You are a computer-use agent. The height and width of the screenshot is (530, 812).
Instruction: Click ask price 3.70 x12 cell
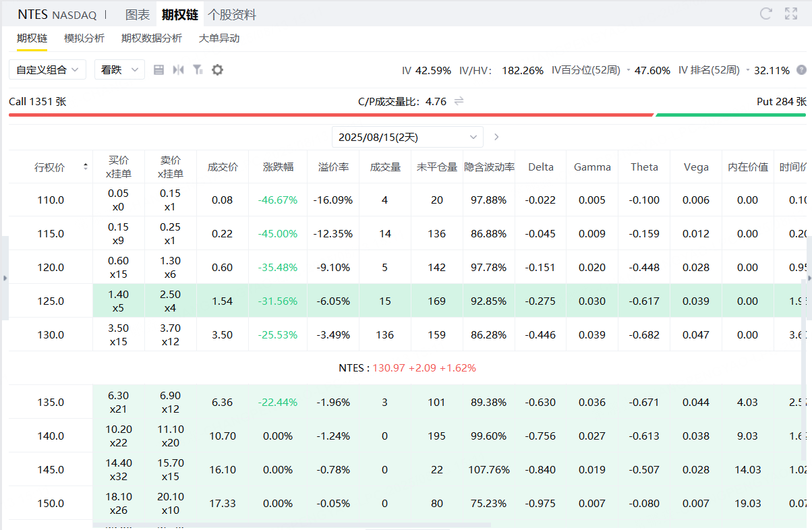click(x=171, y=334)
